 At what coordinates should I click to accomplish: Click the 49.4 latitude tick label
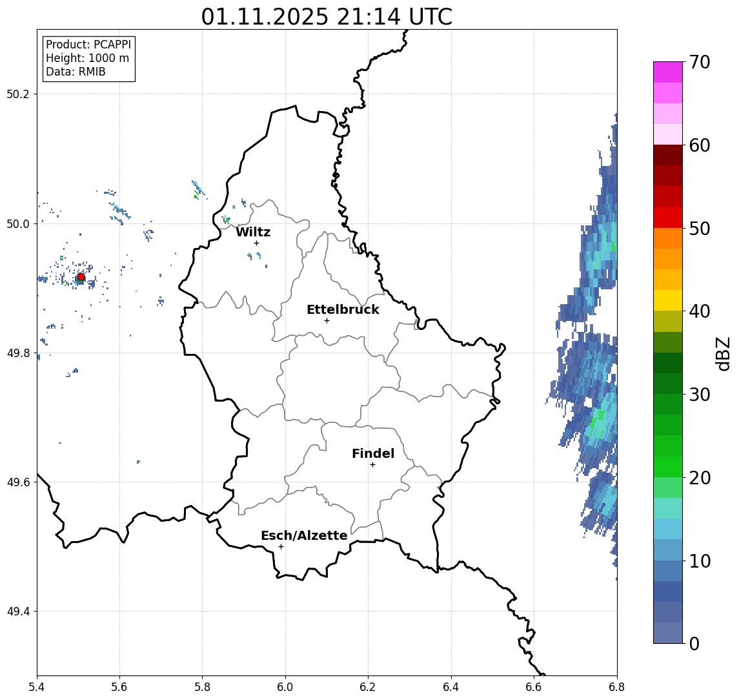tap(18, 612)
